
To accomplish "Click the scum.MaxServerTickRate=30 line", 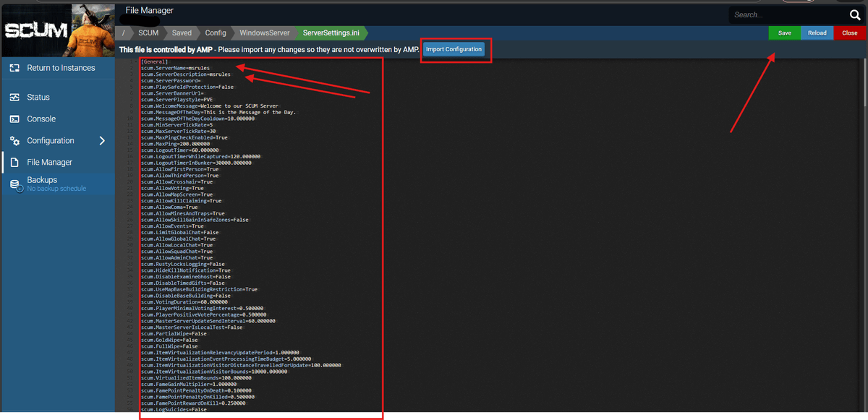I will point(179,131).
